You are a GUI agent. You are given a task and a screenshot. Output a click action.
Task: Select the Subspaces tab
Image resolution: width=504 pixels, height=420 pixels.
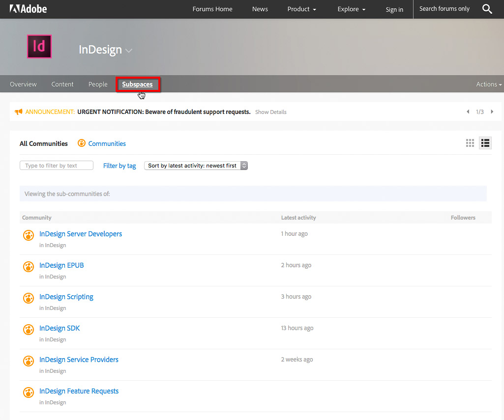click(137, 84)
